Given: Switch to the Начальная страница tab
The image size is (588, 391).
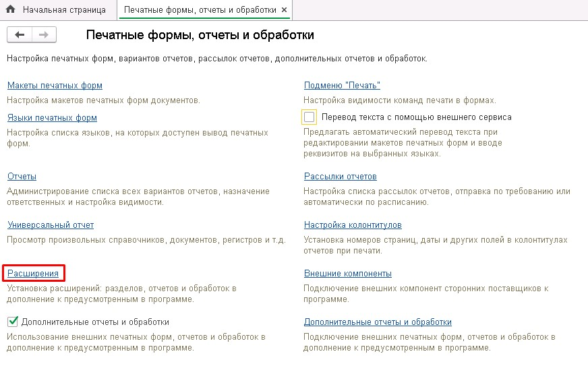Looking at the screenshot, I should click(x=64, y=10).
